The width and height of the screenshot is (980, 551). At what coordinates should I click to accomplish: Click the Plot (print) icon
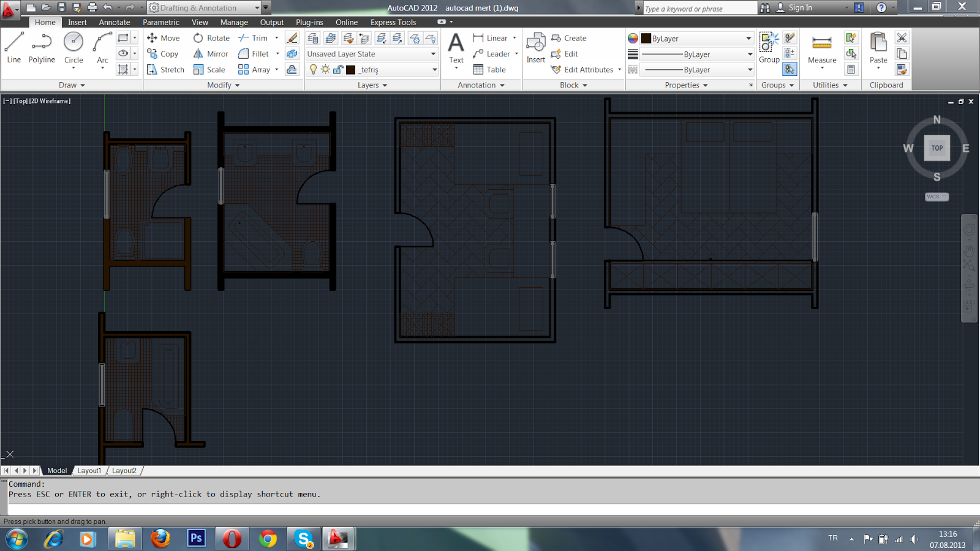92,7
